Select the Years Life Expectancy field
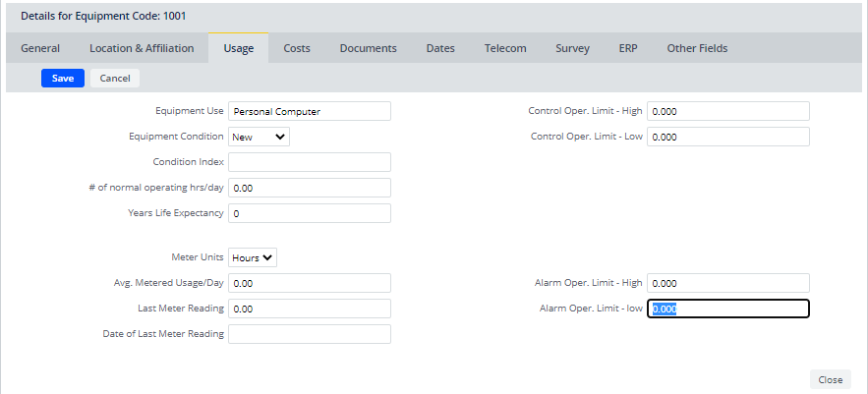Viewport: 868px width, 394px height. tap(309, 213)
